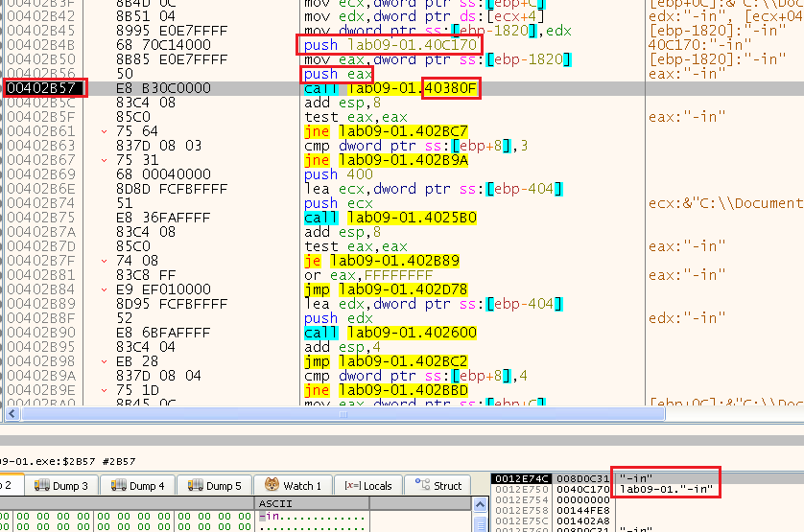This screenshot has width=804, height=532.
Task: Select the call lab09-01.40380F instruction
Action: (x=390, y=88)
